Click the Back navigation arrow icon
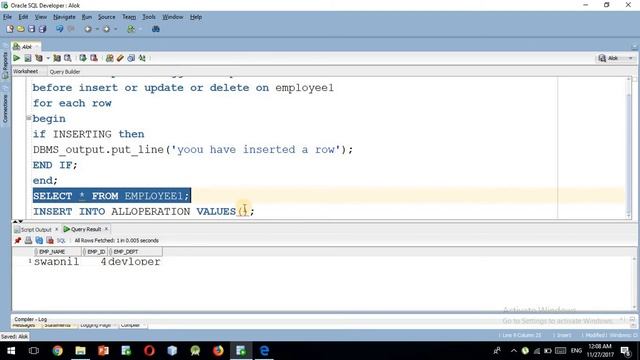640x360 pixels. [88, 29]
